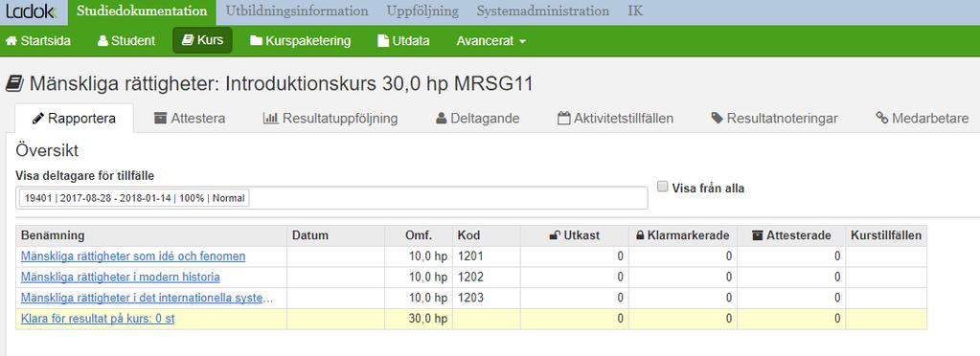The width and height of the screenshot is (980, 356).
Task: Switch to Aktivitetstillfällen tab
Action: click(x=616, y=118)
